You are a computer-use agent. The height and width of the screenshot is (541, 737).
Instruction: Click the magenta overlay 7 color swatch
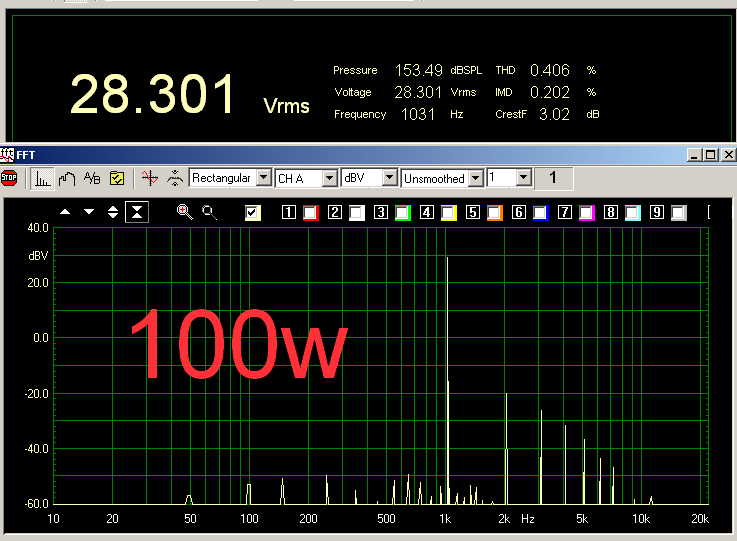(x=587, y=212)
